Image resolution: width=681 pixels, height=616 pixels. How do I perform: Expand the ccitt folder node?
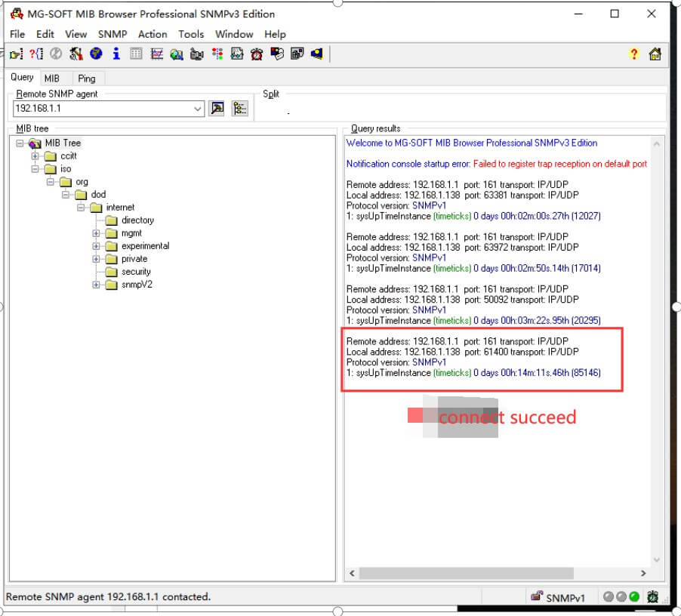pos(35,156)
